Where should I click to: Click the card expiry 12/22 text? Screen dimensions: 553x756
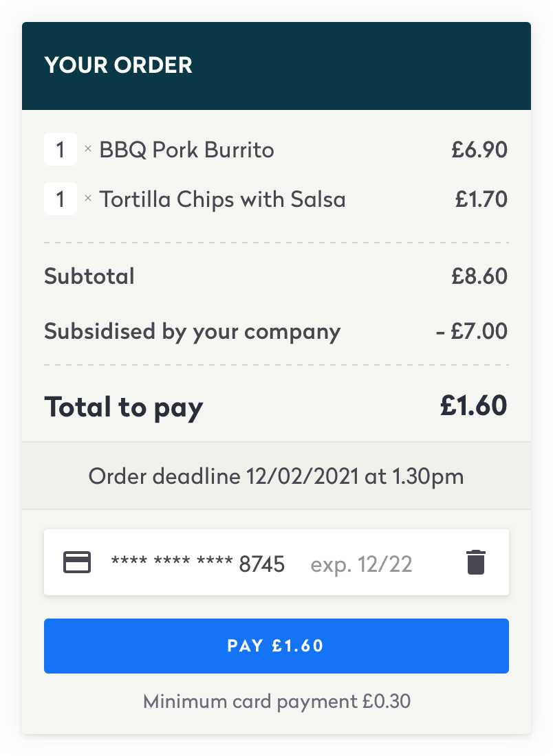point(361,564)
